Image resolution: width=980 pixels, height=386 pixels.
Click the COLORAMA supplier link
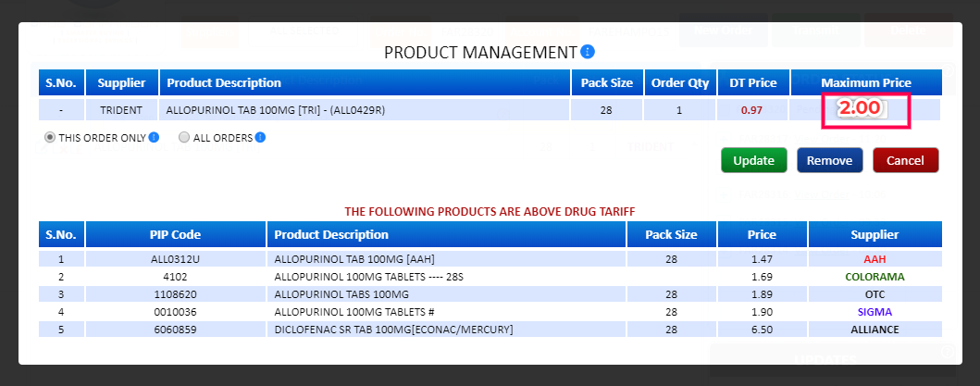(875, 276)
